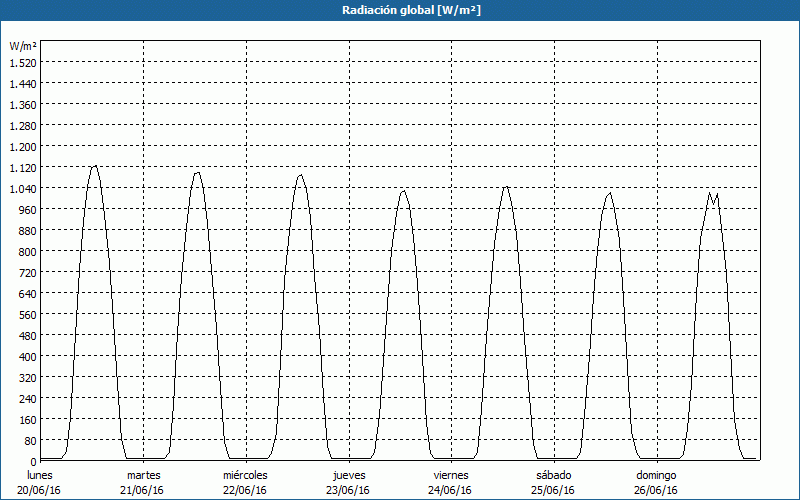This screenshot has width=800, height=500.
Task: Click the 320 Y-axis tick label
Action: [26, 377]
